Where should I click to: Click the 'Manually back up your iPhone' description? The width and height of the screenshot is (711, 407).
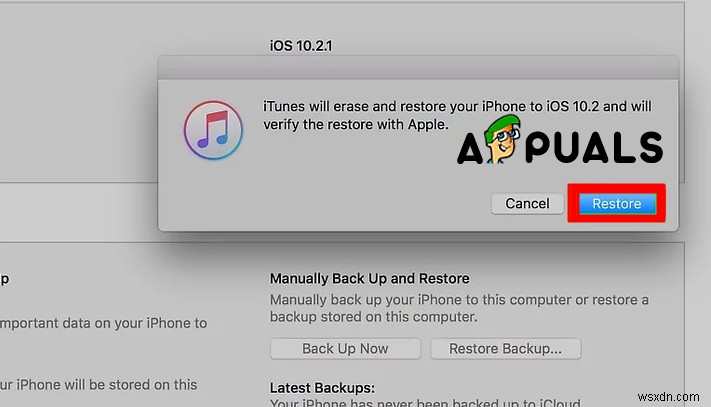coord(459,300)
